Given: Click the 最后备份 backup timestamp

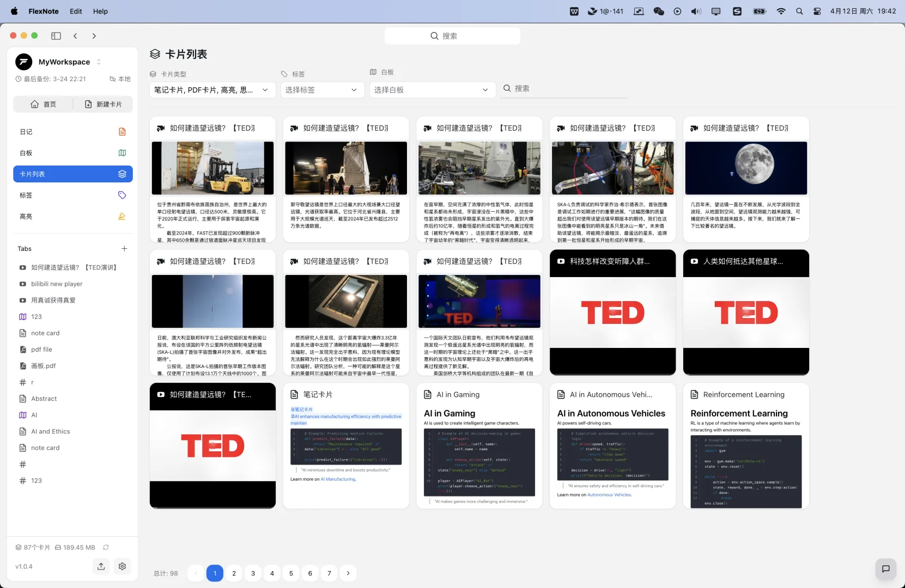Looking at the screenshot, I should pyautogui.click(x=51, y=79).
